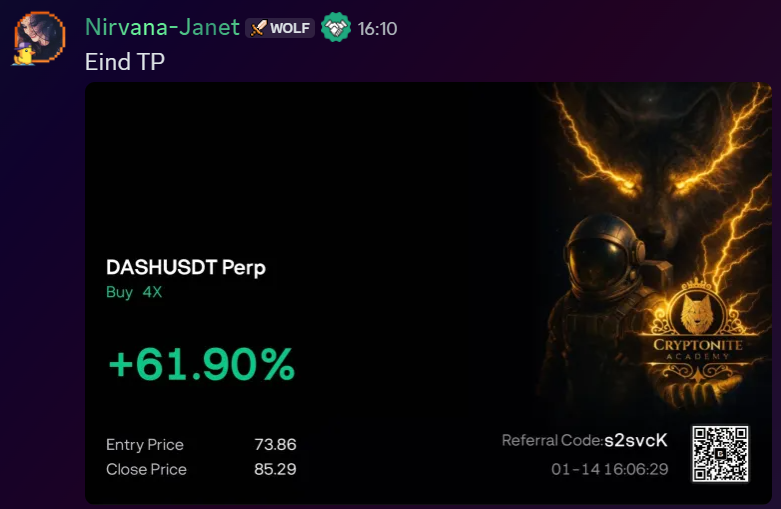Click the small duck emoji on avatar
Image resolution: width=781 pixels, height=509 pixels.
tap(22, 57)
